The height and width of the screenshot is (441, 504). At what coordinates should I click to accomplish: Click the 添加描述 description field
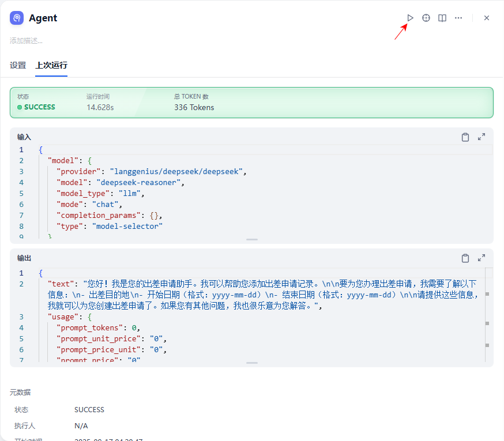coord(27,41)
